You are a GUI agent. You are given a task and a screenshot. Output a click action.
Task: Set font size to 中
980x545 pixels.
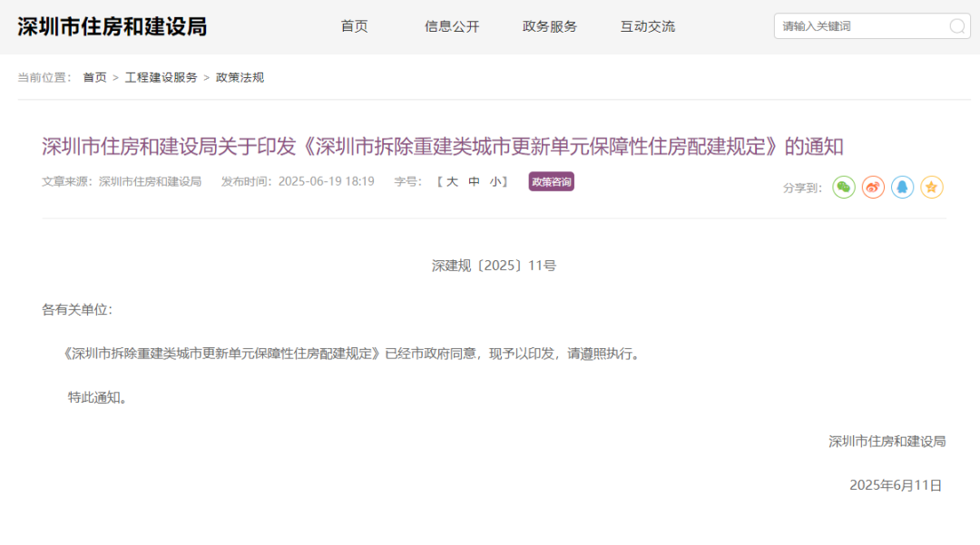pyautogui.click(x=474, y=181)
